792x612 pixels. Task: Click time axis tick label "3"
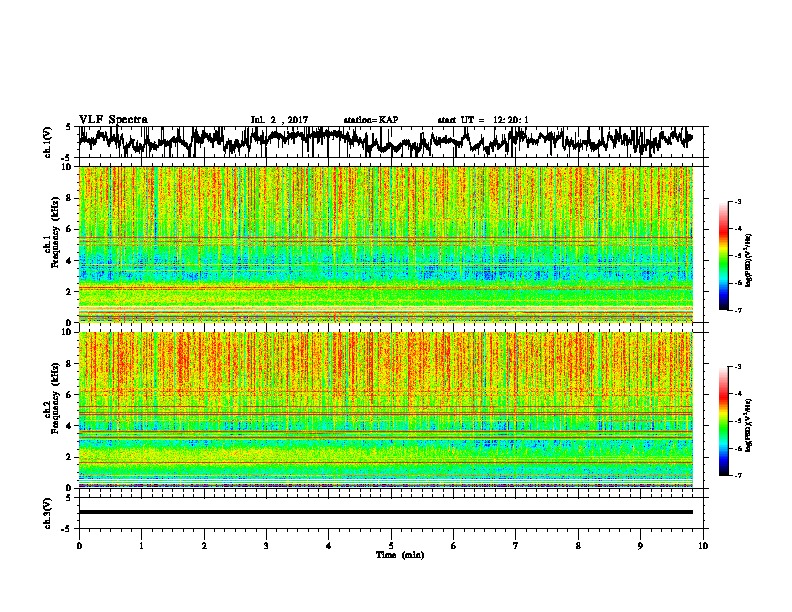pos(266,546)
